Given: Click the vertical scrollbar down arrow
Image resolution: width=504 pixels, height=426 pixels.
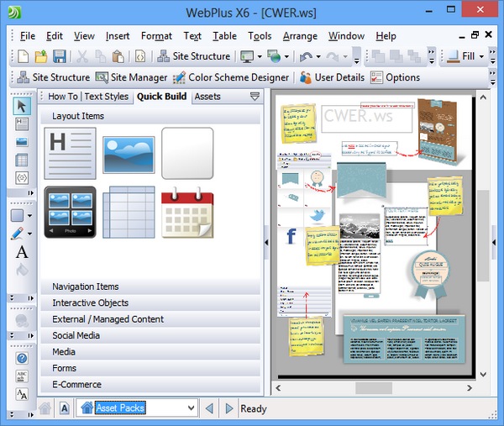Looking at the screenshot, I should (483, 374).
